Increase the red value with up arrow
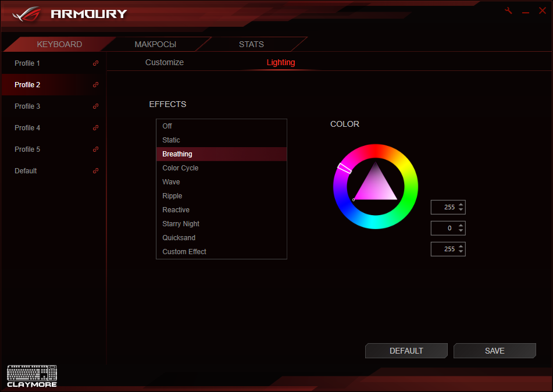 click(x=461, y=204)
